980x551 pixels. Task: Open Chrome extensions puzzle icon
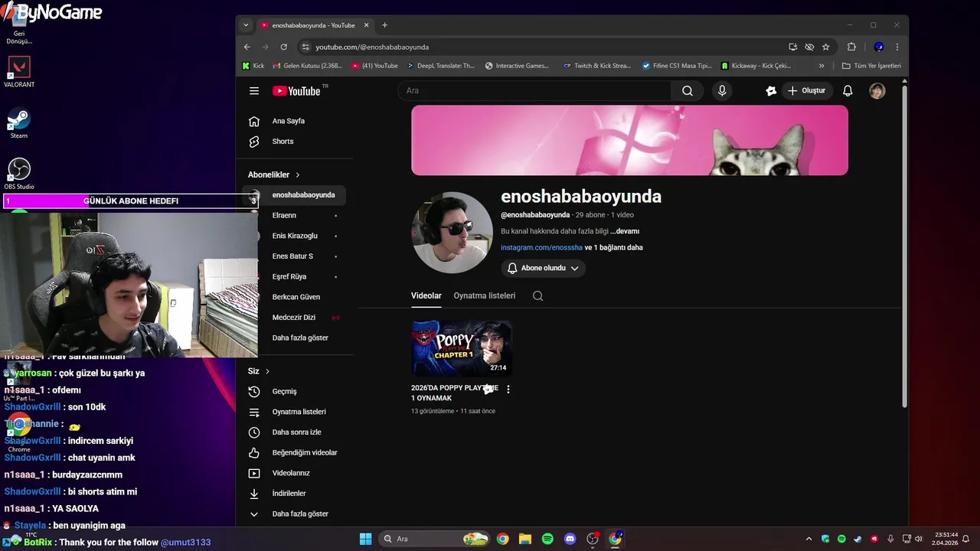851,47
